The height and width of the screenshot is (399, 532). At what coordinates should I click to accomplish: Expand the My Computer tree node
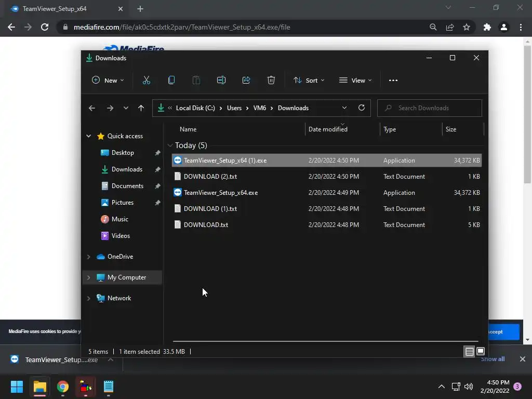point(88,277)
